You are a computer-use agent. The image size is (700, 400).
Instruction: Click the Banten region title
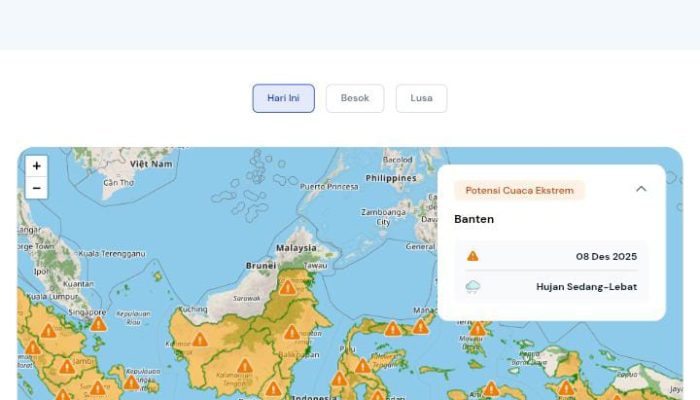(474, 219)
